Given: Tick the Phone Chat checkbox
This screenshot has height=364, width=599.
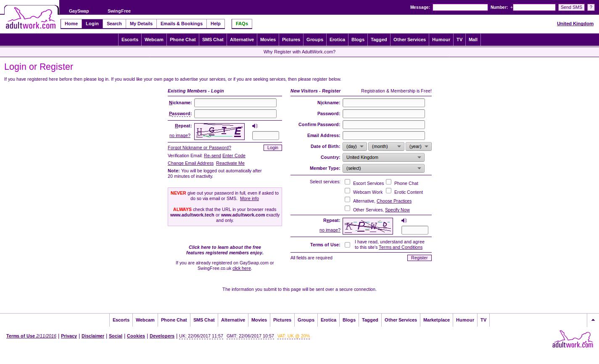Looking at the screenshot, I should 389,182.
